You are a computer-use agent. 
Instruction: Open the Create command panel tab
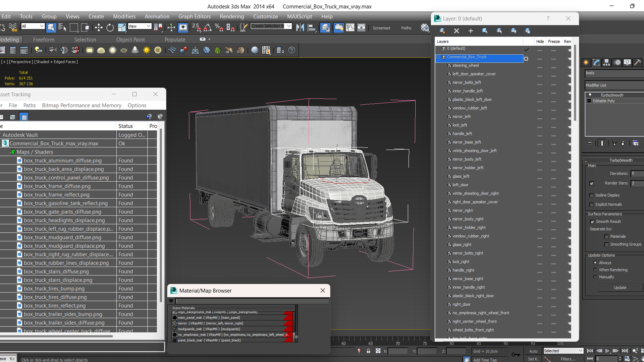click(586, 62)
